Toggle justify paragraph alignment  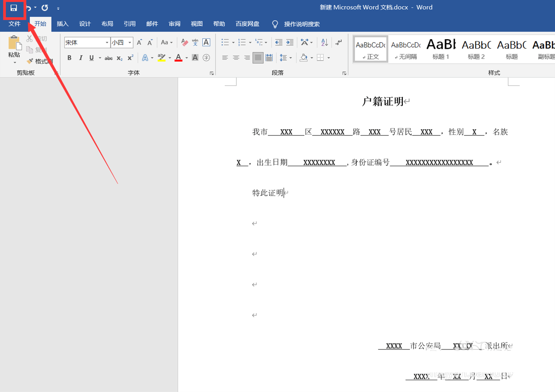click(x=258, y=58)
